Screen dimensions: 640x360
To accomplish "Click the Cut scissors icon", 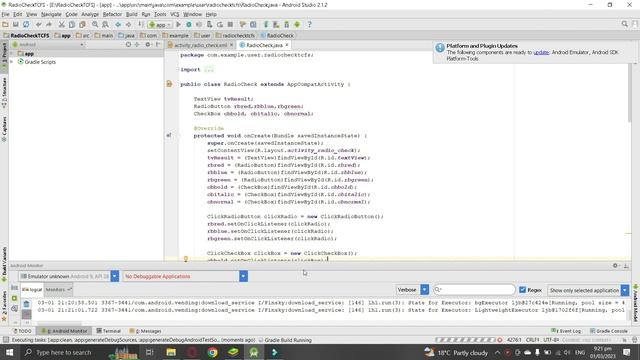I will (62, 24).
